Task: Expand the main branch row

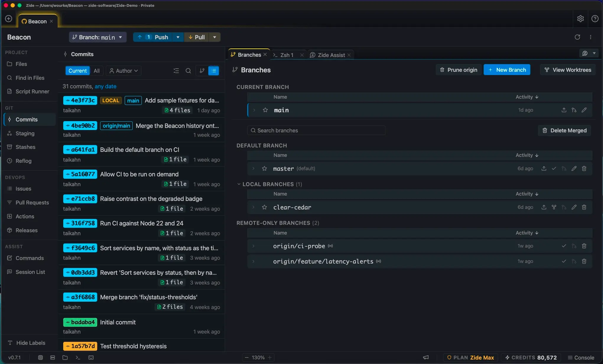Action: [254, 110]
